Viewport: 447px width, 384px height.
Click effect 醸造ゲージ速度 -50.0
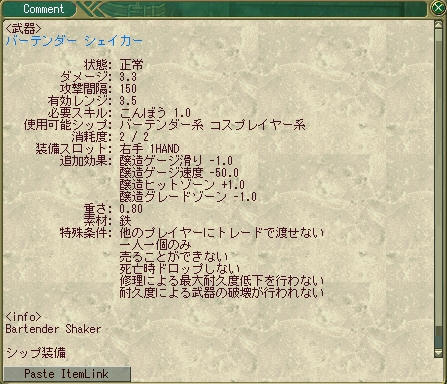(x=179, y=173)
